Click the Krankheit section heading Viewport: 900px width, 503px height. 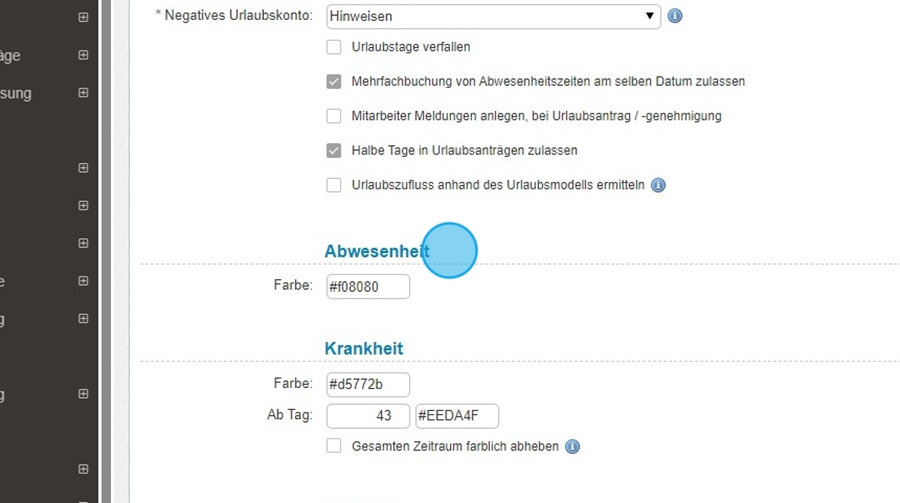(364, 348)
